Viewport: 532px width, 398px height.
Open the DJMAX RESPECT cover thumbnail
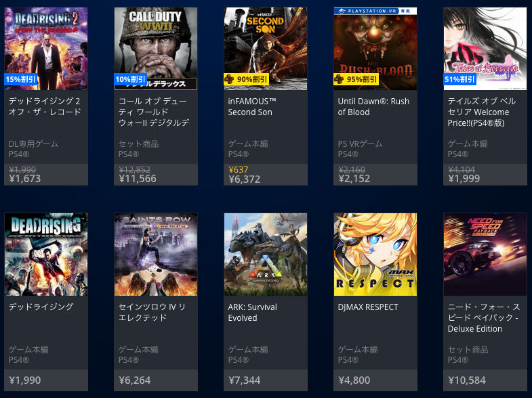[x=375, y=255]
